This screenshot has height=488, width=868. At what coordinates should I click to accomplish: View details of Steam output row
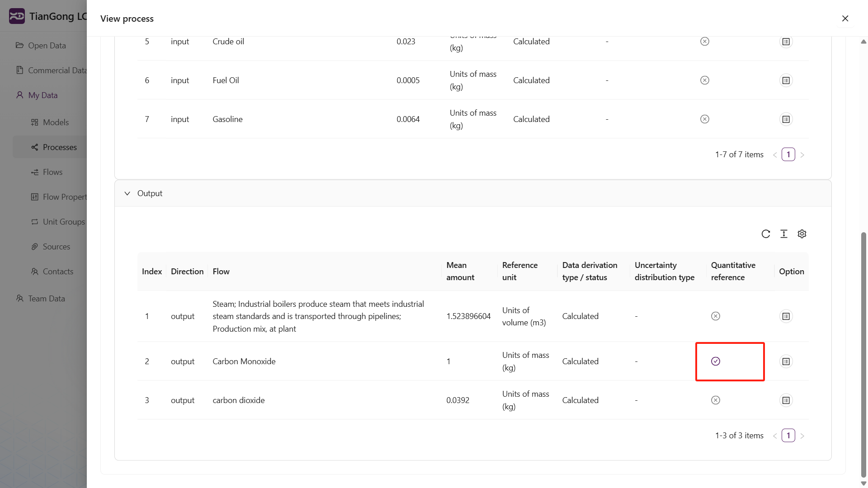click(x=786, y=316)
